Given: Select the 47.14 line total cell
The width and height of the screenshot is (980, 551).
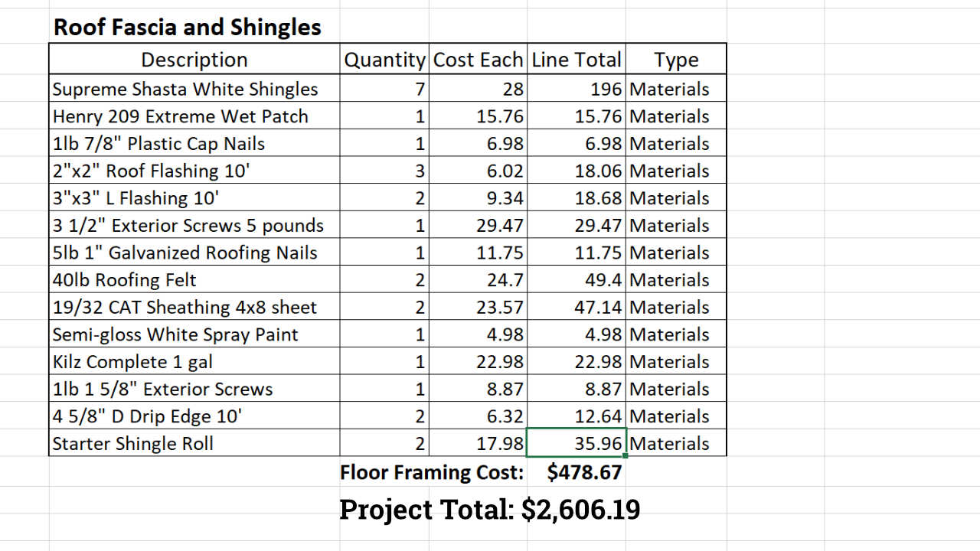Looking at the screenshot, I should tap(576, 307).
